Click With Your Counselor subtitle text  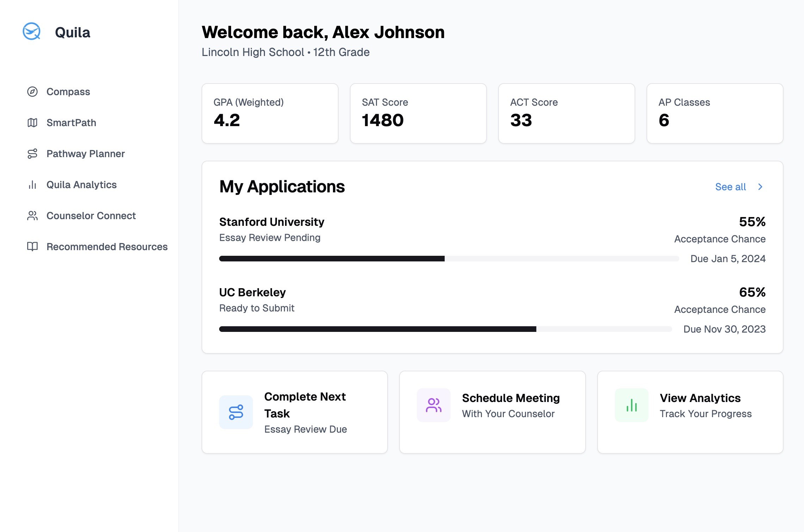coord(508,414)
